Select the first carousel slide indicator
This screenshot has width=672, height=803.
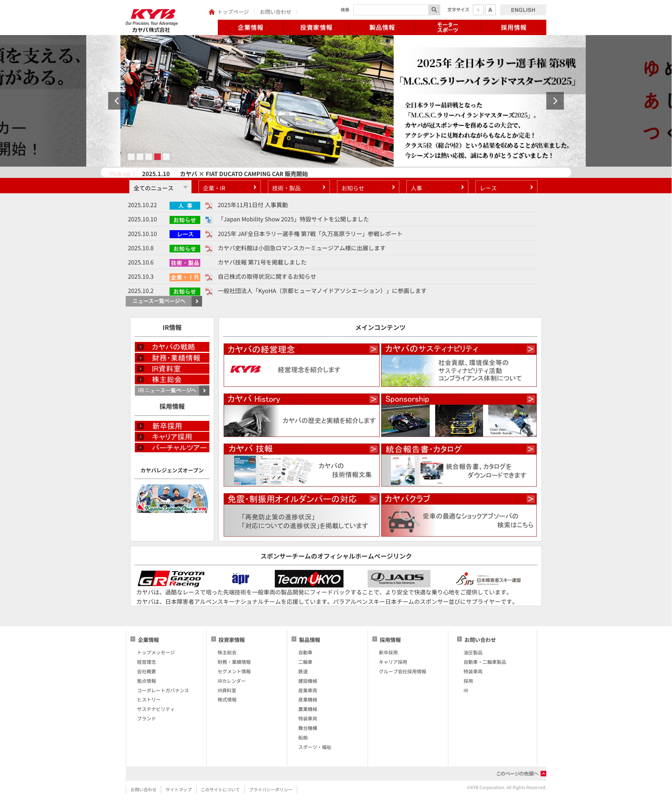point(131,156)
